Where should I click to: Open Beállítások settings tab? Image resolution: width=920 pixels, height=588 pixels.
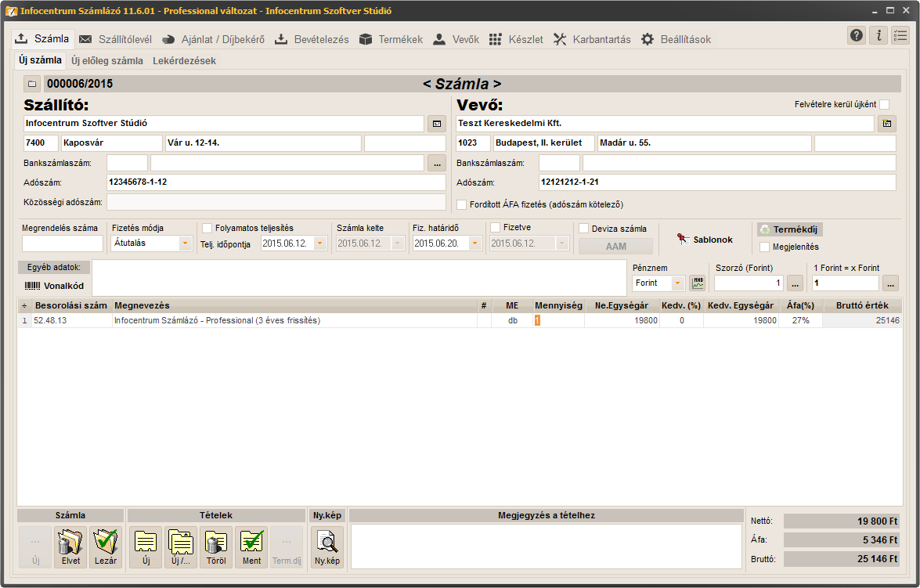[676, 39]
